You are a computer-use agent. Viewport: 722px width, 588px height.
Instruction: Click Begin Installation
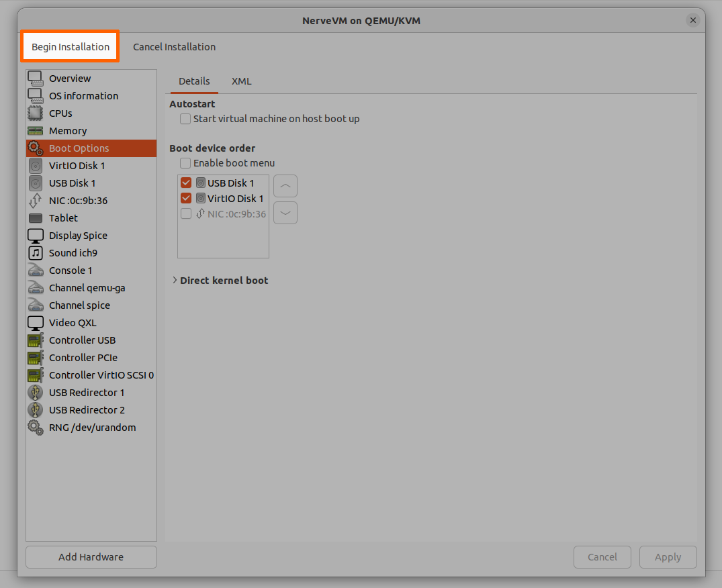(x=71, y=47)
